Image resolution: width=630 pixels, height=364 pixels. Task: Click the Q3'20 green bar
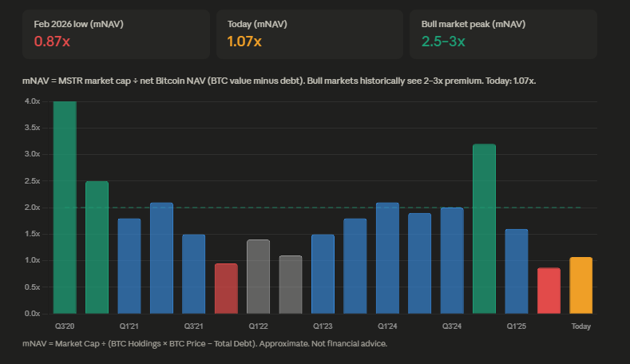(x=65, y=208)
